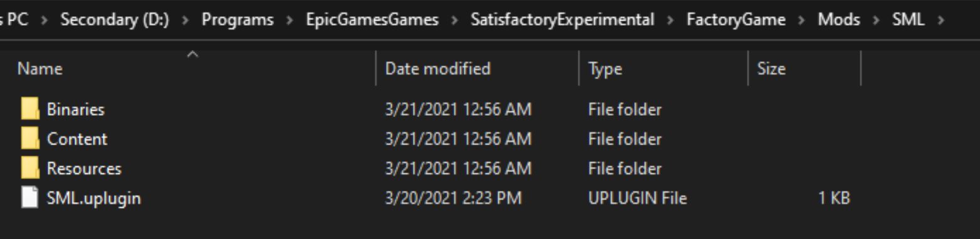The image size is (980, 239).
Task: Click the Resources folder name
Action: [84, 168]
